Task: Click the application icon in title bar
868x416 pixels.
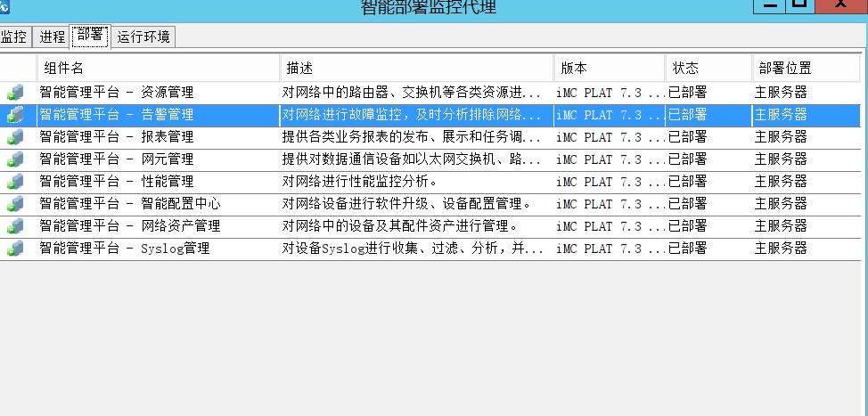Action: pyautogui.click(x=4, y=5)
